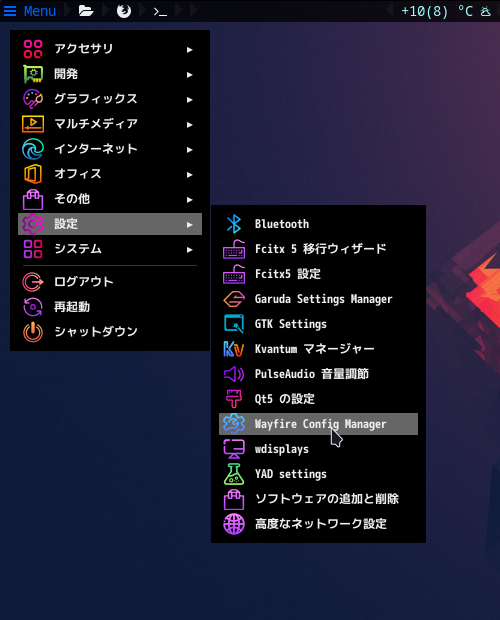
Task: Select the インターネット category label
Action: tap(96, 149)
